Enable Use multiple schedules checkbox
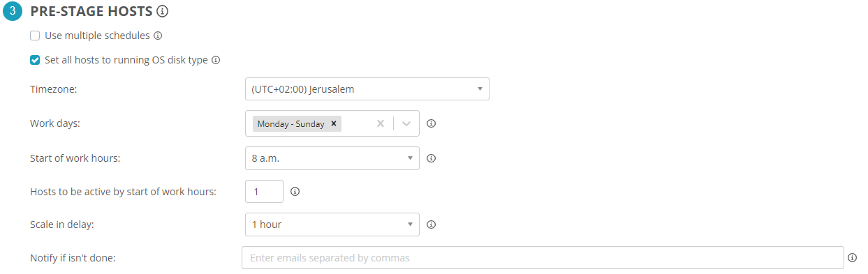868x274 pixels. coord(35,36)
